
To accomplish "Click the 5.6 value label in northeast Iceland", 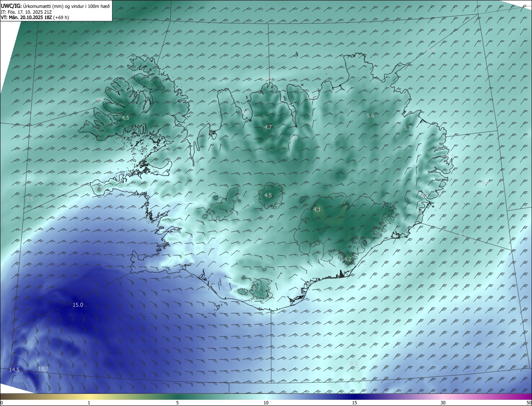I will 370,116.
